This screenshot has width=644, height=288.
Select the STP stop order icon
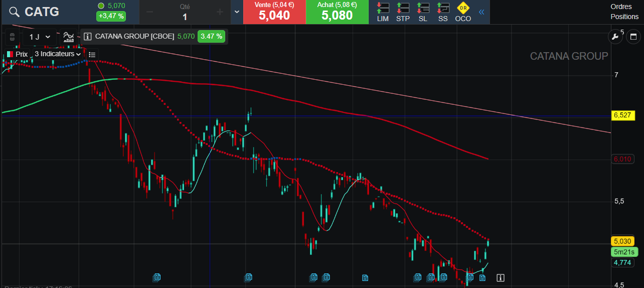pos(403,12)
